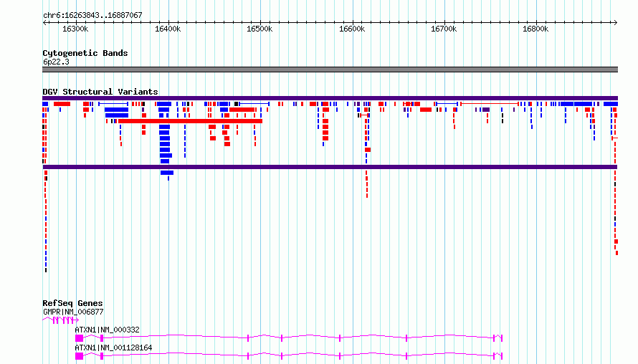Click the chr6:16263843..16887067 coordinate label
This screenshot has width=638, height=364.
pyautogui.click(x=92, y=15)
